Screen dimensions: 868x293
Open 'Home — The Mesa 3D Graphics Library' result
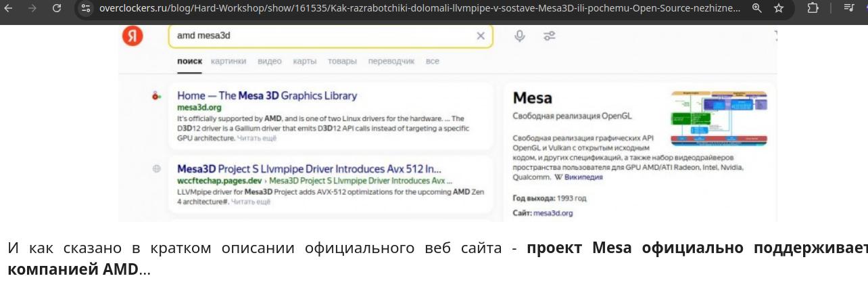(267, 95)
